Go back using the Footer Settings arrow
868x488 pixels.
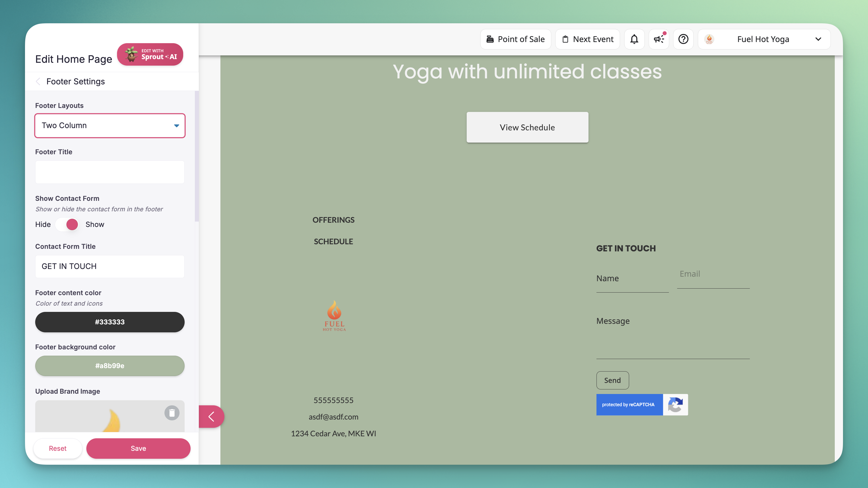pos(38,82)
